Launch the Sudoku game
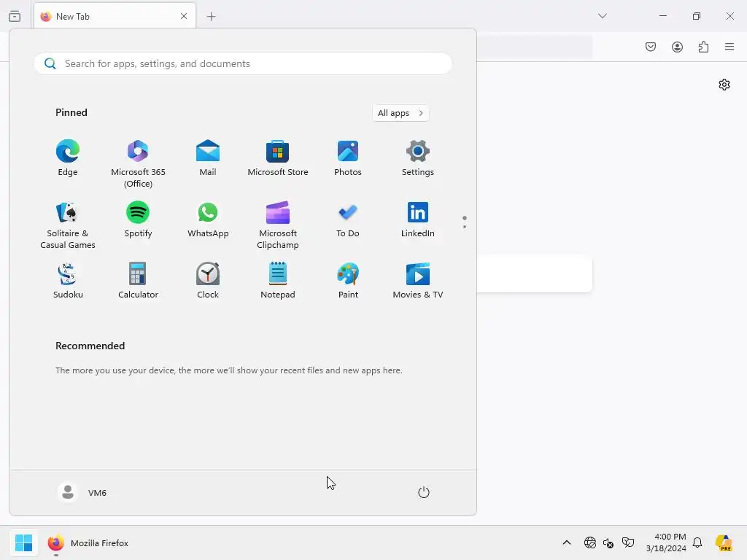 coord(68,281)
